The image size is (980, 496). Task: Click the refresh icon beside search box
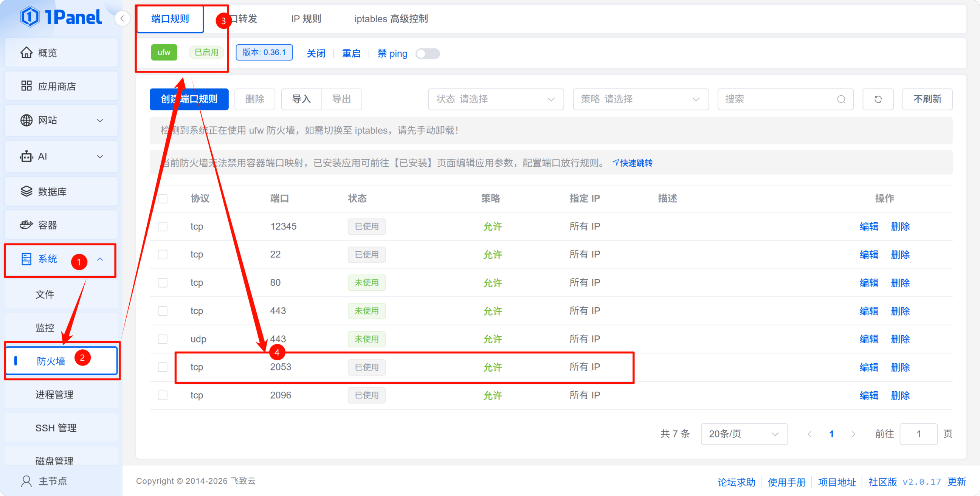[x=878, y=99]
